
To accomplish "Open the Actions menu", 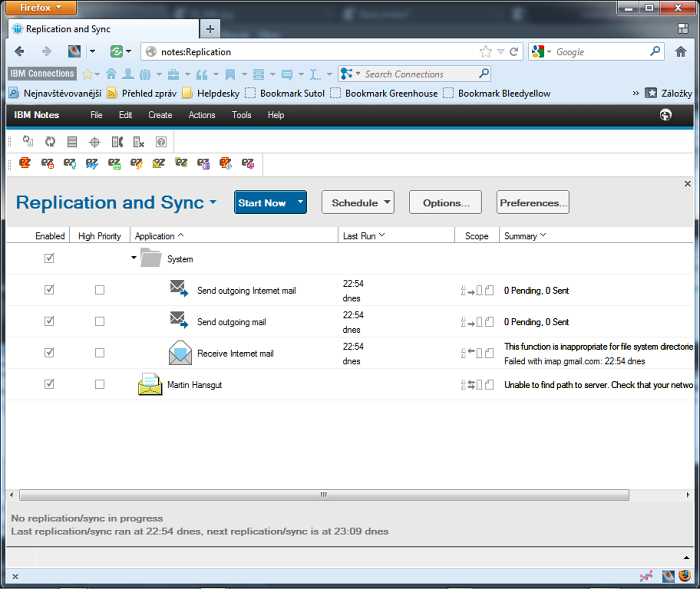I will coord(202,115).
